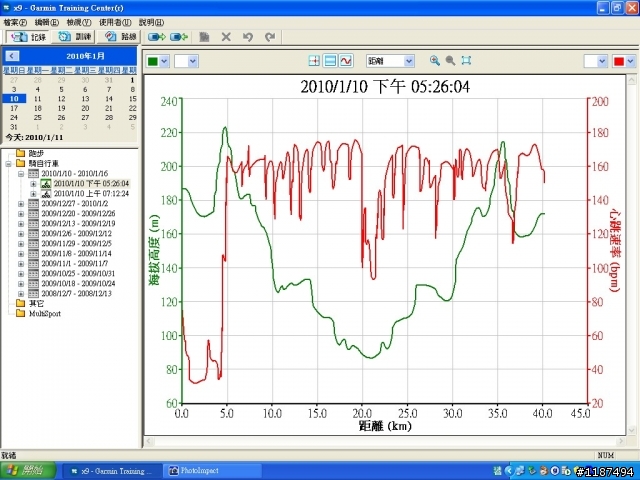Open Windows Start button on taskbar
The width and height of the screenshot is (640, 480).
coord(28,471)
